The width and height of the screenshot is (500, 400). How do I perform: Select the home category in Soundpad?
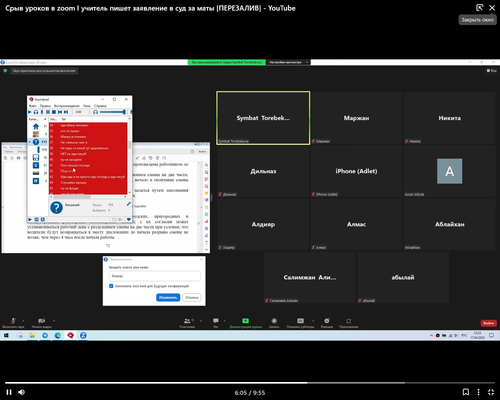(x=36, y=126)
